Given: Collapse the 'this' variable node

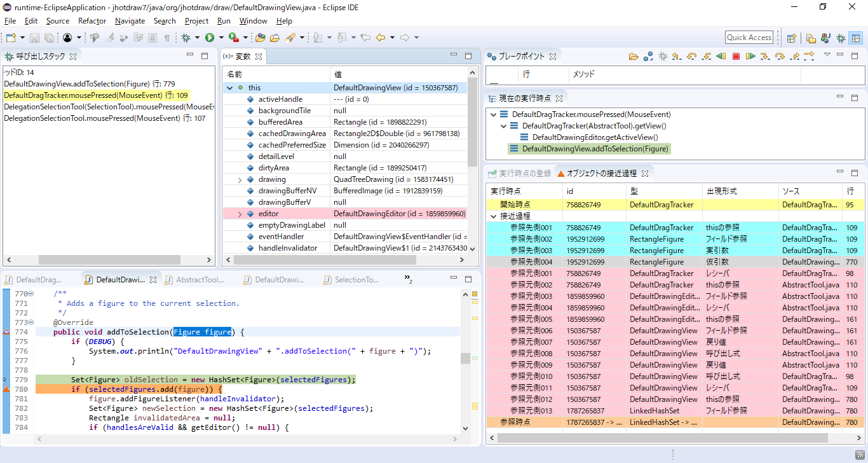Looking at the screenshot, I should [229, 88].
